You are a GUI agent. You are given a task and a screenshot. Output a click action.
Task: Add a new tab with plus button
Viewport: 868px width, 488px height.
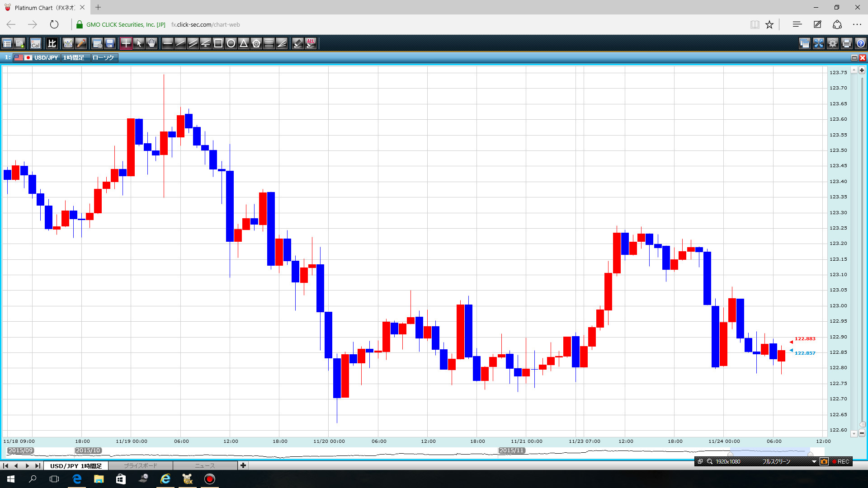[243, 465]
